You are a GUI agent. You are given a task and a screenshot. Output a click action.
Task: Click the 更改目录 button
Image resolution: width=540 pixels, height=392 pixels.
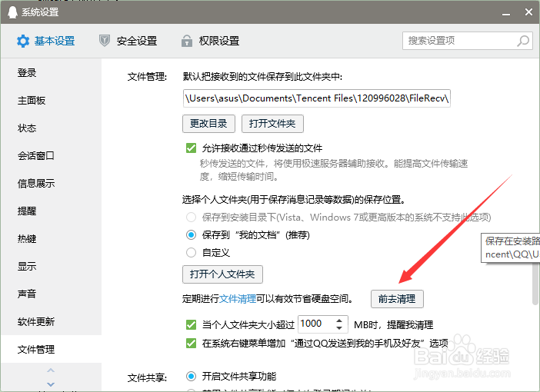click(208, 124)
